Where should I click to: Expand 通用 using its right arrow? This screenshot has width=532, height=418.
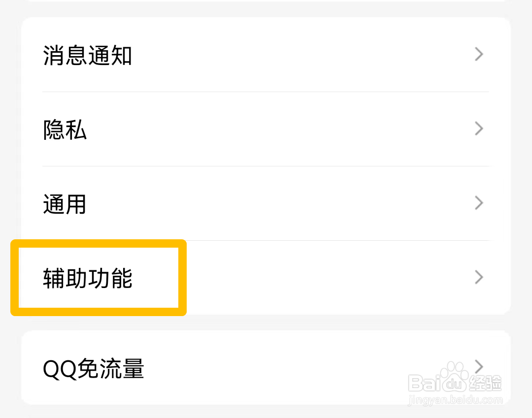[x=479, y=203]
